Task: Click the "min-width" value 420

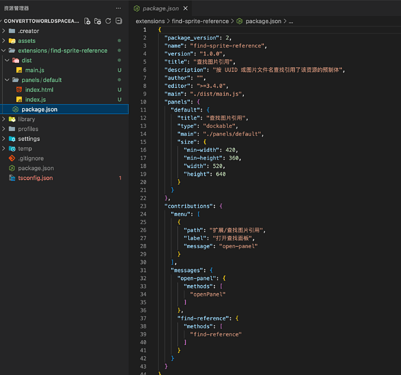Action: (x=230, y=150)
